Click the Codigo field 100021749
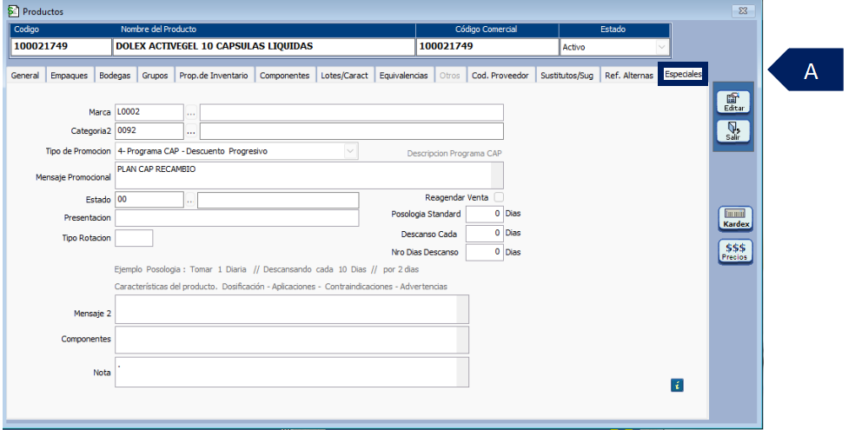This screenshot has width=868, height=430. [62, 47]
